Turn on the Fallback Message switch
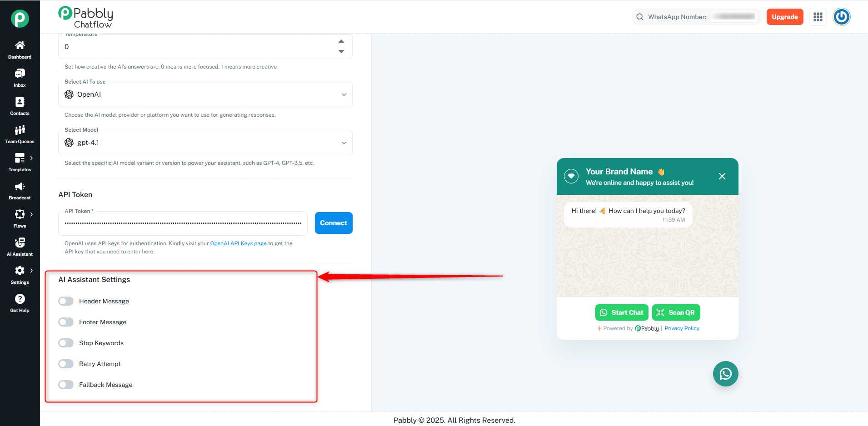Image resolution: width=868 pixels, height=426 pixels. coord(66,385)
